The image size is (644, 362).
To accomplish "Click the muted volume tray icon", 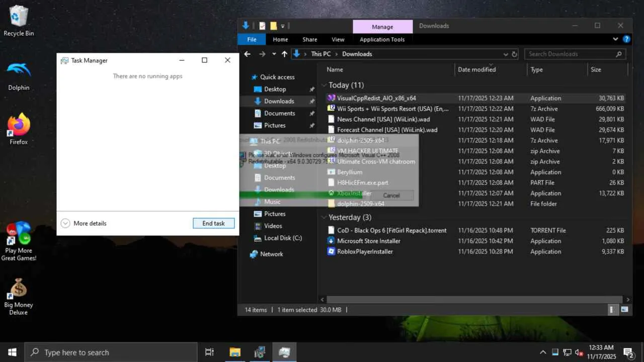I will (579, 352).
